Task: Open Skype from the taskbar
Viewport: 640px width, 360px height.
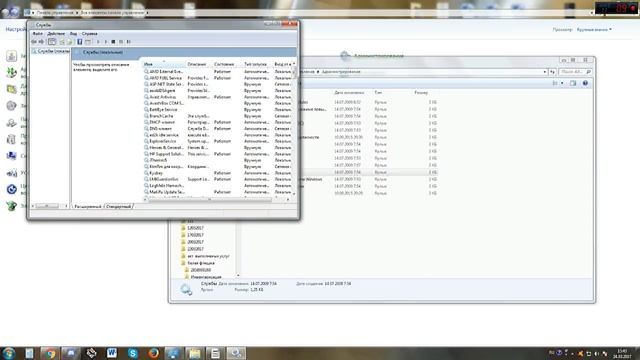Action: point(133,353)
